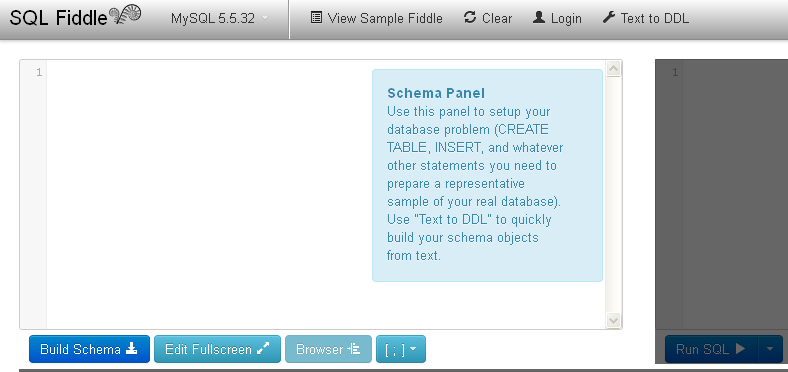
Task: Click the schema panel scrollbar down arrow
Action: coord(613,320)
